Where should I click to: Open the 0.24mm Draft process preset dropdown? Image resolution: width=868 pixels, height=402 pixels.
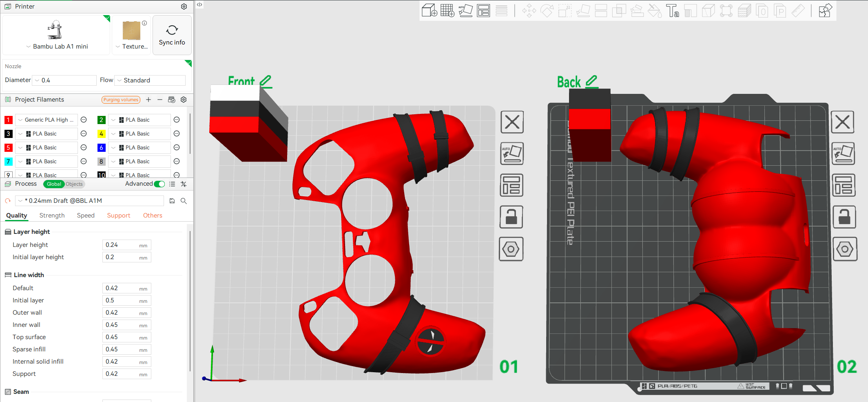click(90, 201)
